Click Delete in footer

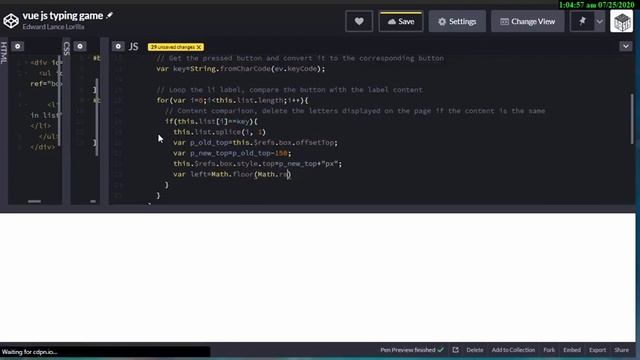tap(475, 350)
